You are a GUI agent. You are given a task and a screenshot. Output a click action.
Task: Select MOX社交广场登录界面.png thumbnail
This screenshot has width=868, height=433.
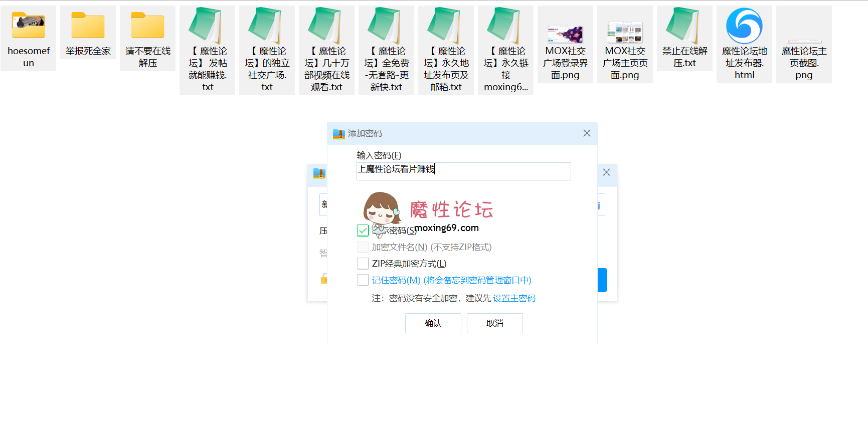tap(565, 34)
